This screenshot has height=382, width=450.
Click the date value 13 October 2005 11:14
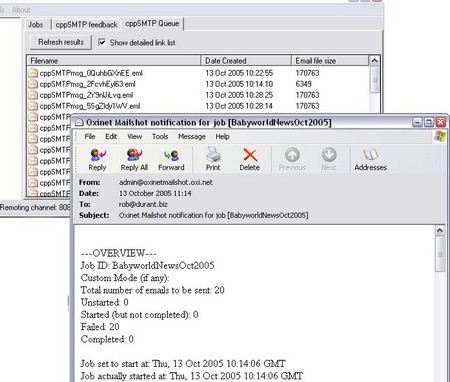point(155,193)
